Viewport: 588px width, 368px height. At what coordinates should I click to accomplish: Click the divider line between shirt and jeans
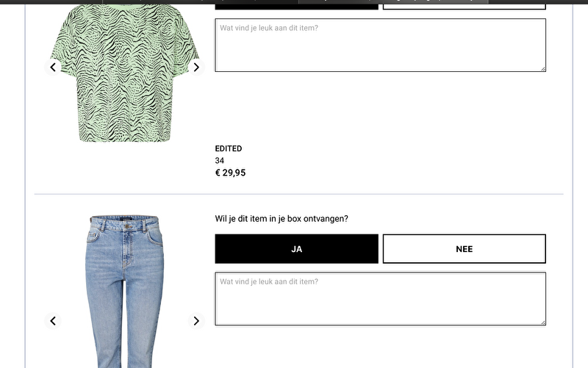pos(299,194)
